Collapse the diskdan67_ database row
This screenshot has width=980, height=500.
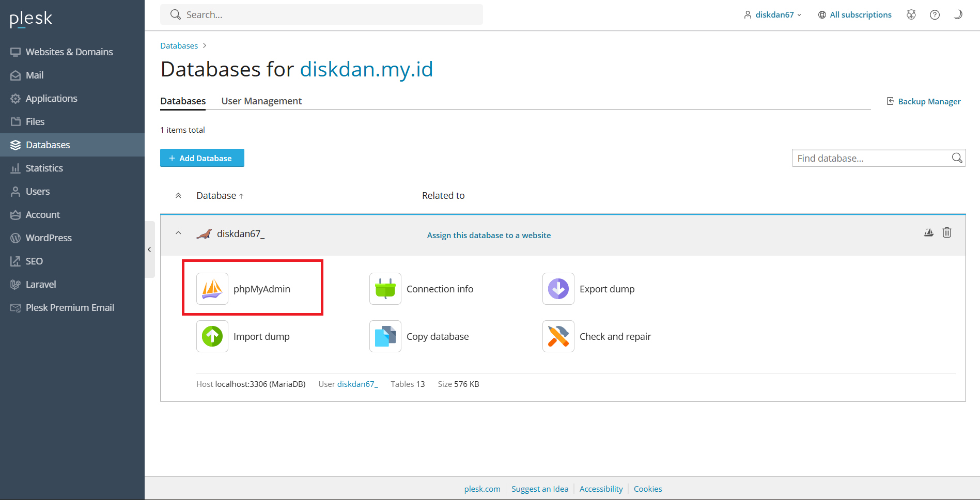click(x=178, y=233)
